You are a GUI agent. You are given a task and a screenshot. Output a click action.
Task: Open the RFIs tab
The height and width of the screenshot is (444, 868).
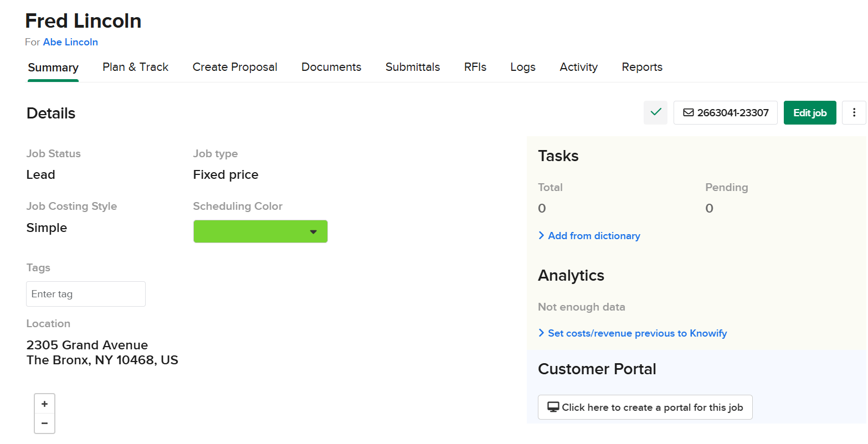tap(475, 67)
